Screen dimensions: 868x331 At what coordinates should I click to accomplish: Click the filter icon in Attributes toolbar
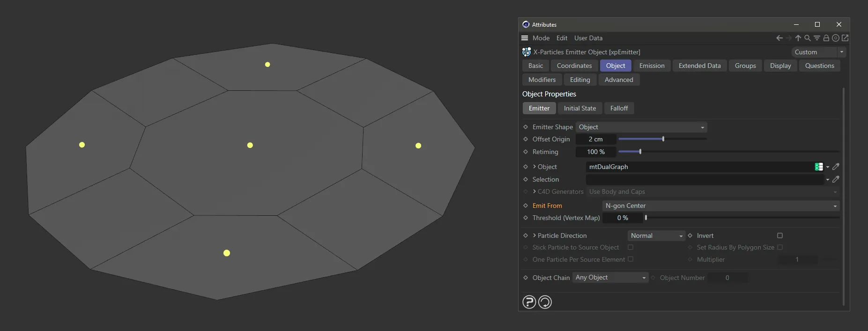click(x=817, y=38)
